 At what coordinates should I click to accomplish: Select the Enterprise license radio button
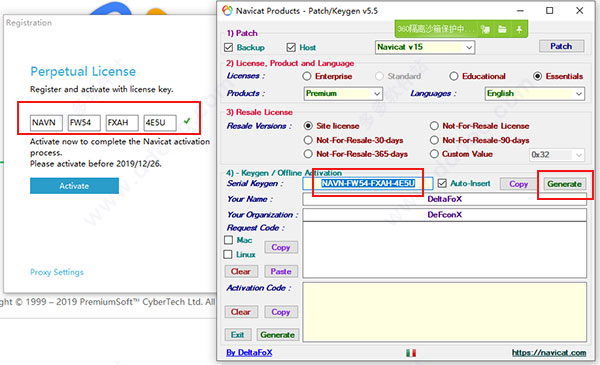307,76
